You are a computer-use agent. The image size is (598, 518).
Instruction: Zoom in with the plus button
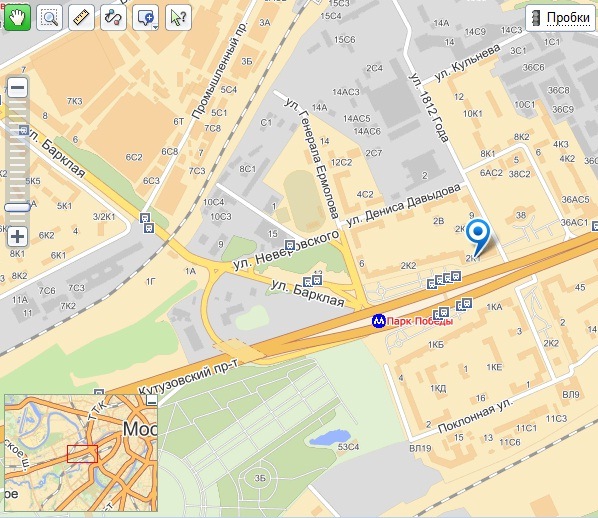[17, 236]
